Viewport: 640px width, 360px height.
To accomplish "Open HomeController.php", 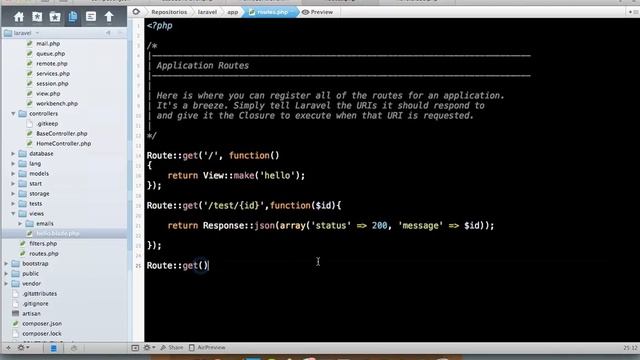I will coord(63,144).
